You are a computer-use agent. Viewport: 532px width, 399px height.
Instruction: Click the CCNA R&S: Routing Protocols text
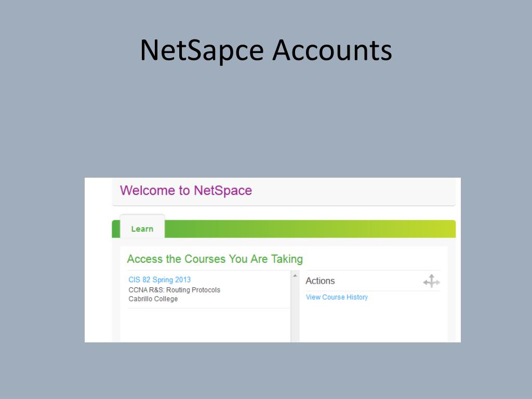click(x=174, y=290)
